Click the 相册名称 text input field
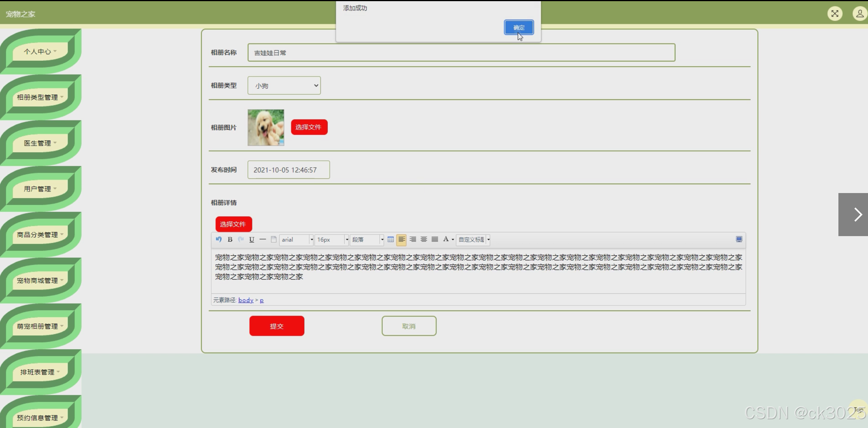 (461, 53)
